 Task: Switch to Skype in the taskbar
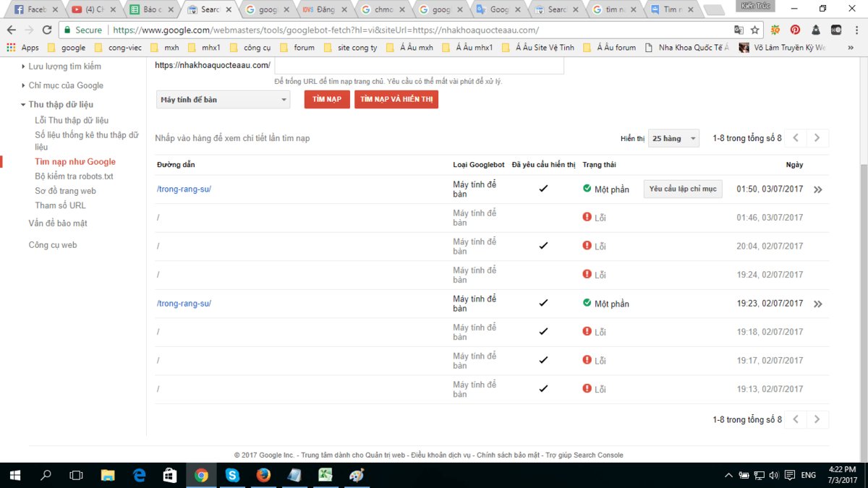click(x=232, y=475)
